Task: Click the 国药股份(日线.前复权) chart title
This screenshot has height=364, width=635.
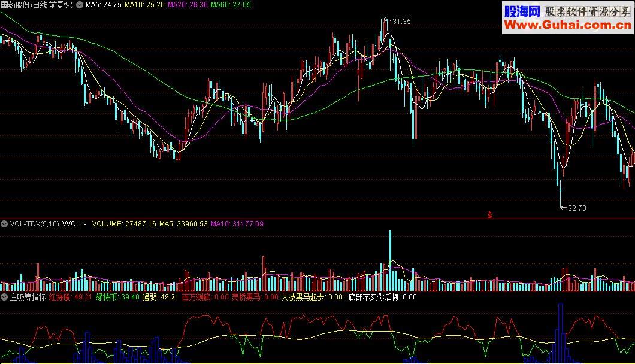Action: [x=37, y=5]
